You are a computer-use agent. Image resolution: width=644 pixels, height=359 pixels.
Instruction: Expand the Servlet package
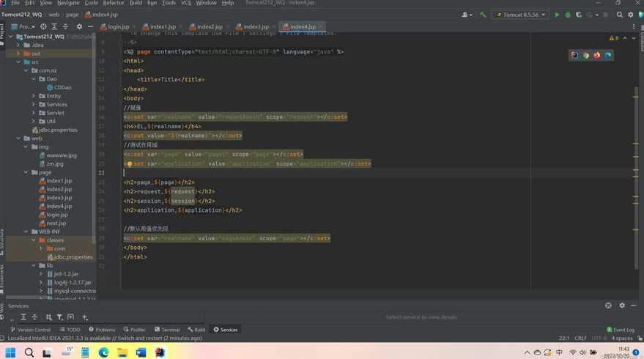[34, 113]
